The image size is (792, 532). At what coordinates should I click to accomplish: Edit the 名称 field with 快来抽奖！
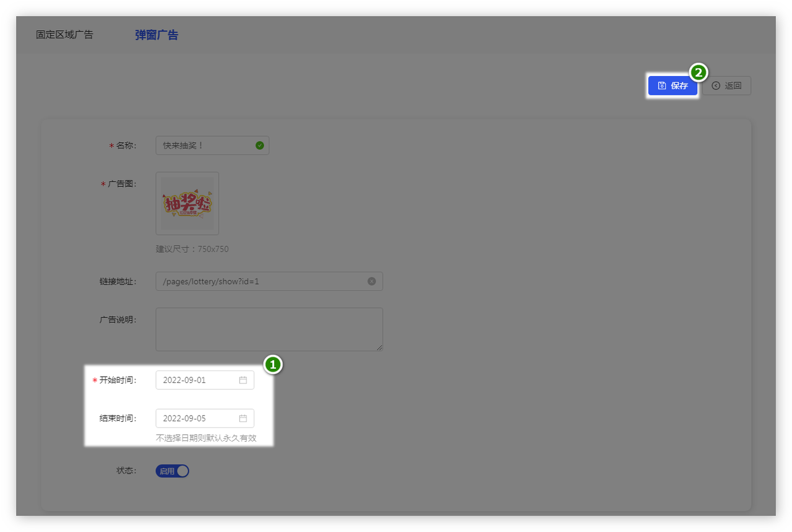coord(212,145)
